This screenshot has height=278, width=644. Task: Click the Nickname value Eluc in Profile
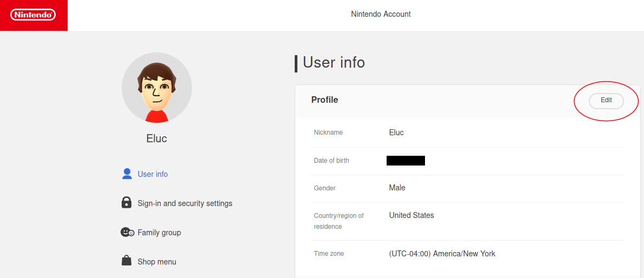(396, 133)
